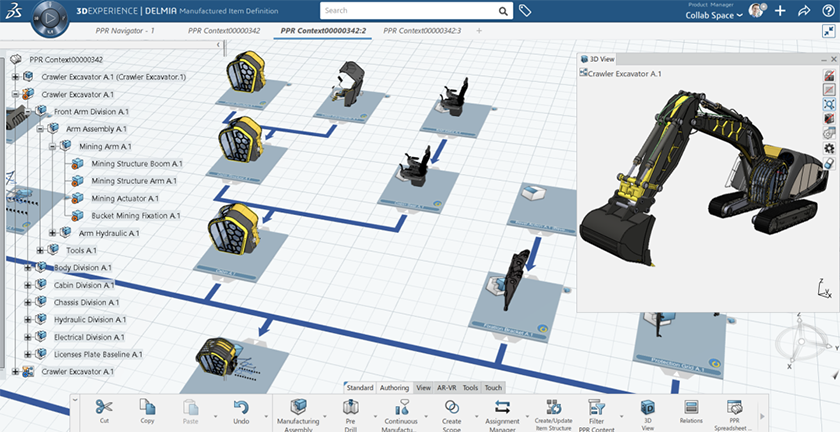
Task: Show more action bar commands arrow at right end
Action: tap(762, 416)
